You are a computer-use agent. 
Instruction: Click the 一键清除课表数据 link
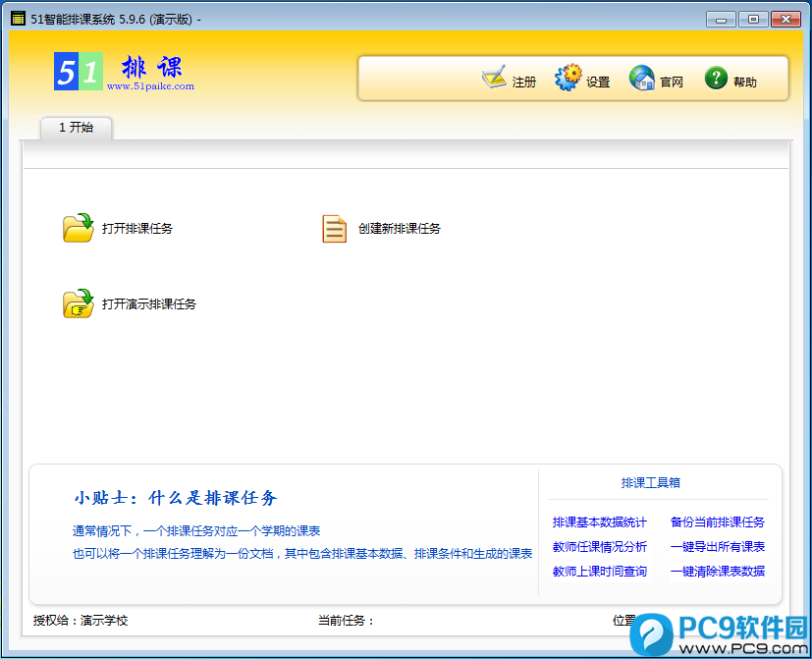click(717, 571)
